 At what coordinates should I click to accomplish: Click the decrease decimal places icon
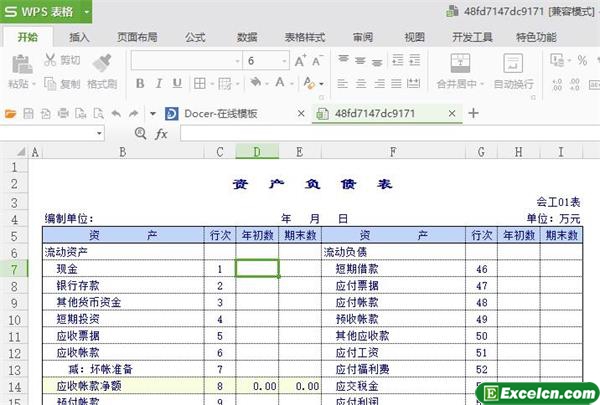pos(575,84)
